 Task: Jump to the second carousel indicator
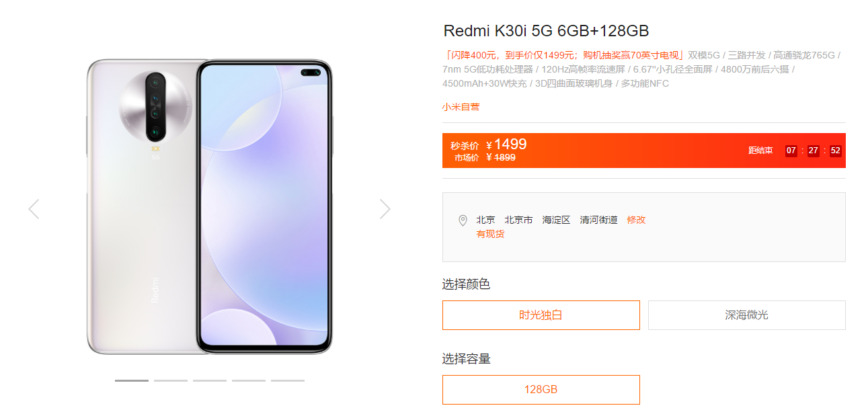click(x=171, y=380)
